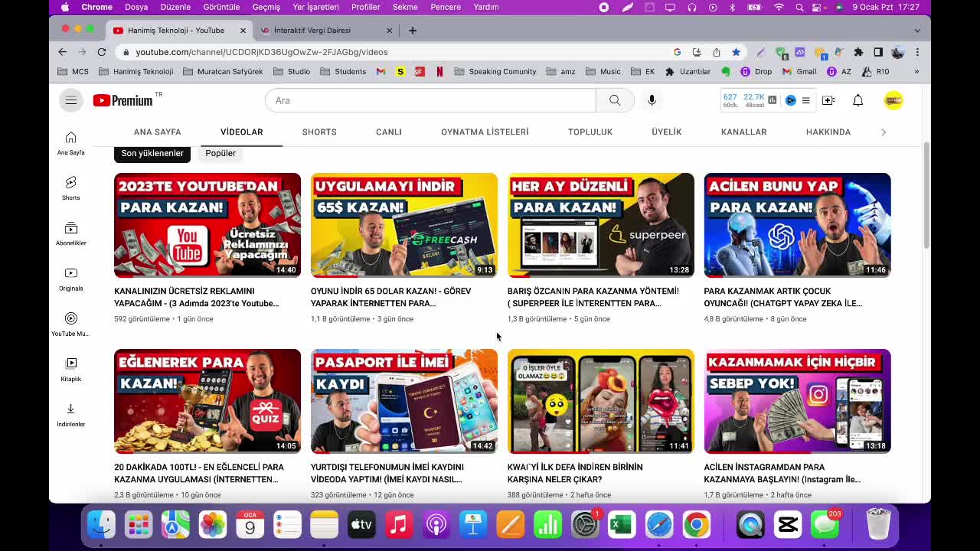Open YouTube notifications bell

858,100
